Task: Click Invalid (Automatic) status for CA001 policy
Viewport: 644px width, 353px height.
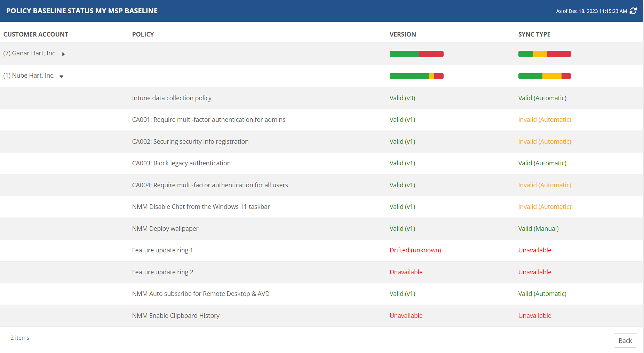Action: 544,120
